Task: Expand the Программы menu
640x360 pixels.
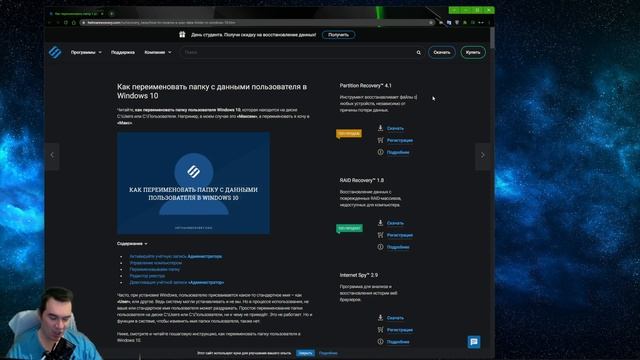Action: point(86,52)
